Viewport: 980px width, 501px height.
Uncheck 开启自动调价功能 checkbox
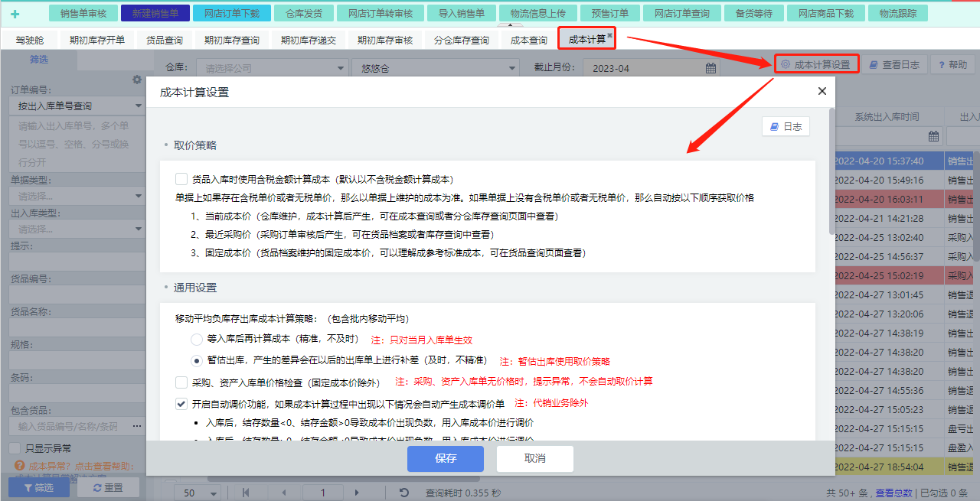(181, 403)
